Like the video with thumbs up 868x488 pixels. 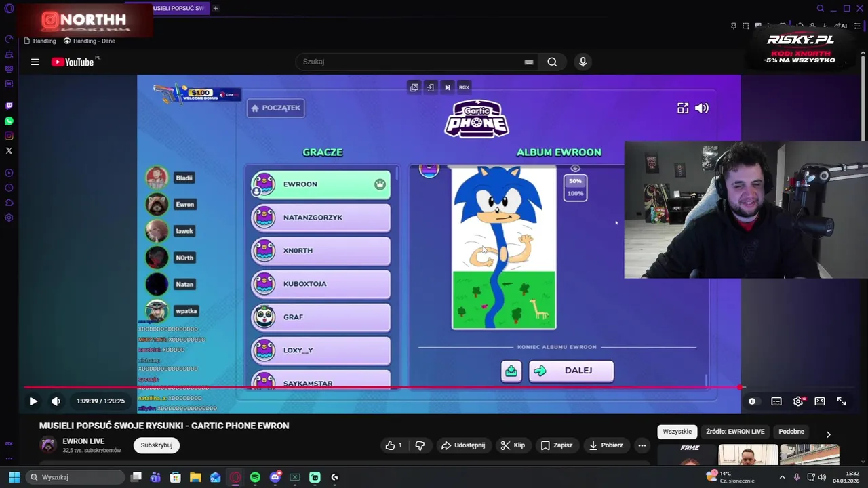click(x=394, y=445)
